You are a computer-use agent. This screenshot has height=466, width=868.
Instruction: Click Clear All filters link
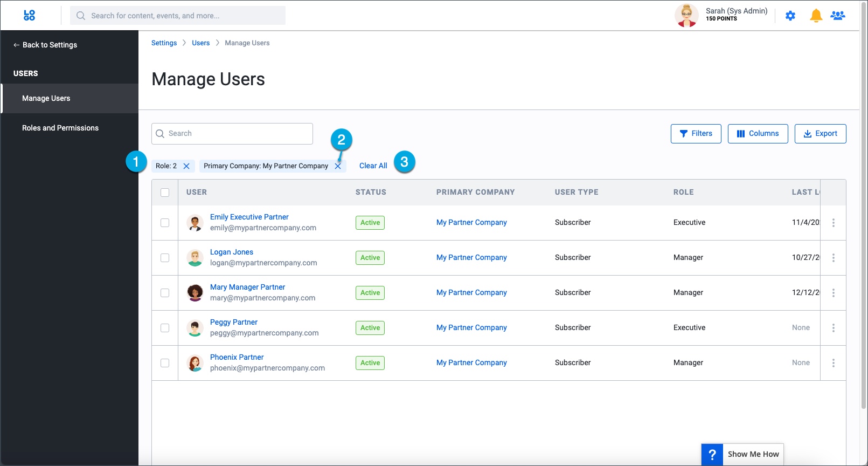pos(373,166)
